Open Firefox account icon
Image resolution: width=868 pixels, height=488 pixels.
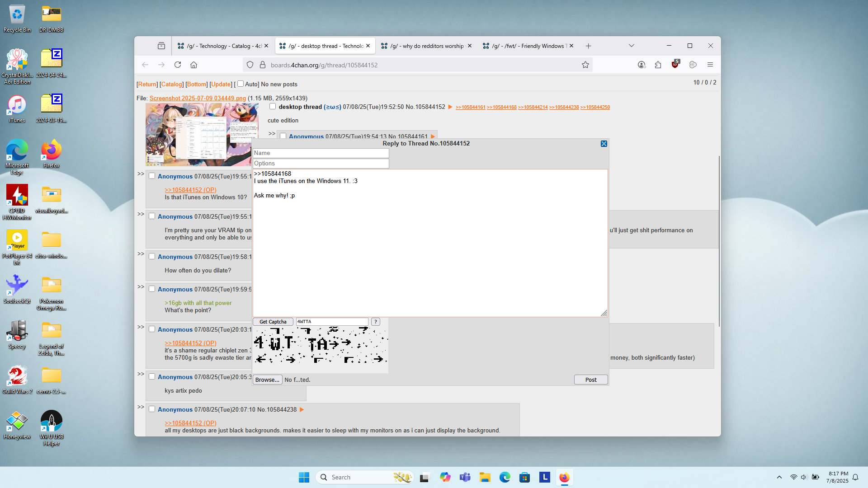642,65
